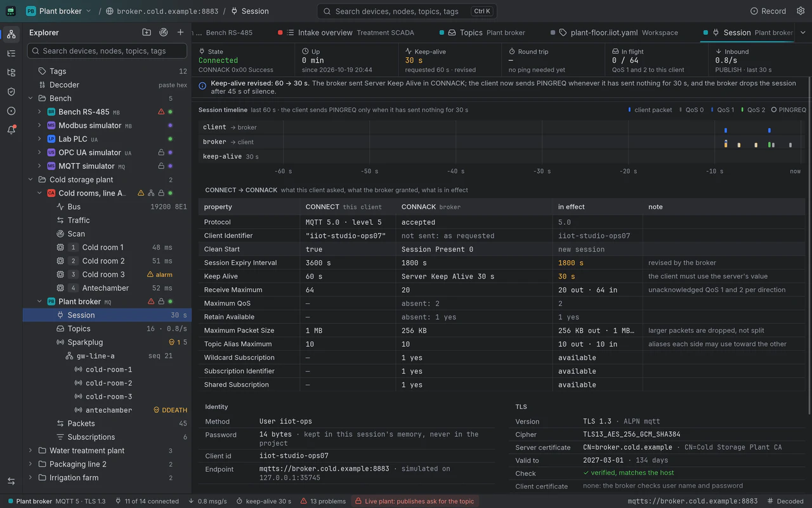
Task: Switch to the Bench RS-485 tab
Action: click(225, 32)
